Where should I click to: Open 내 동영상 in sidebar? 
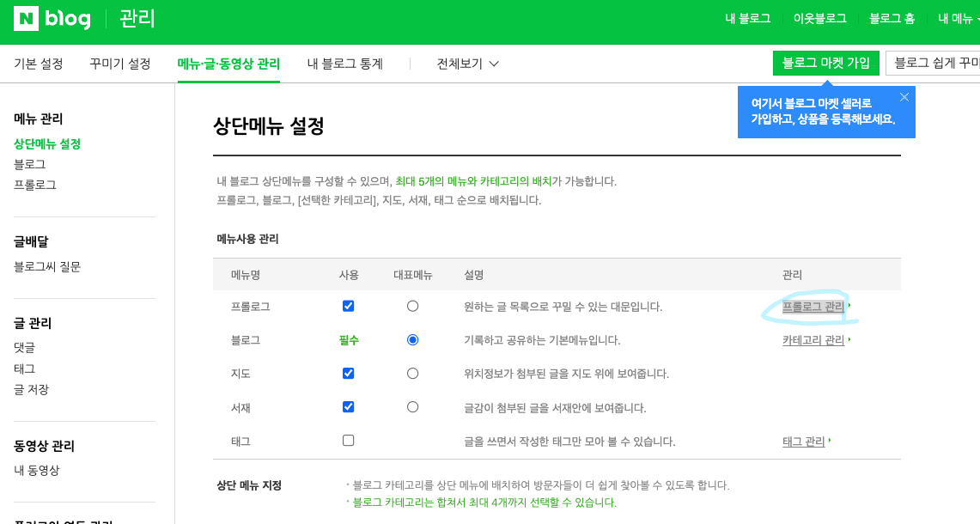tap(37, 470)
